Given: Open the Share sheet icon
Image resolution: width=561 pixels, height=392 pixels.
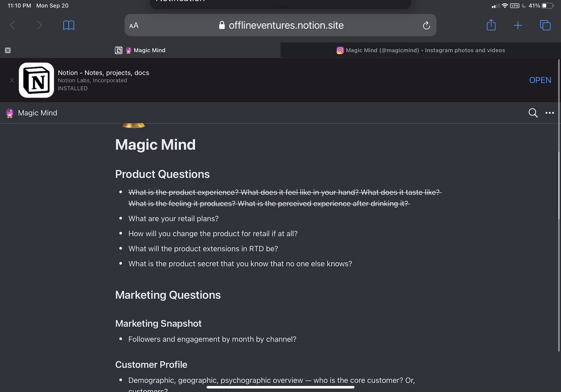Looking at the screenshot, I should click(x=491, y=25).
